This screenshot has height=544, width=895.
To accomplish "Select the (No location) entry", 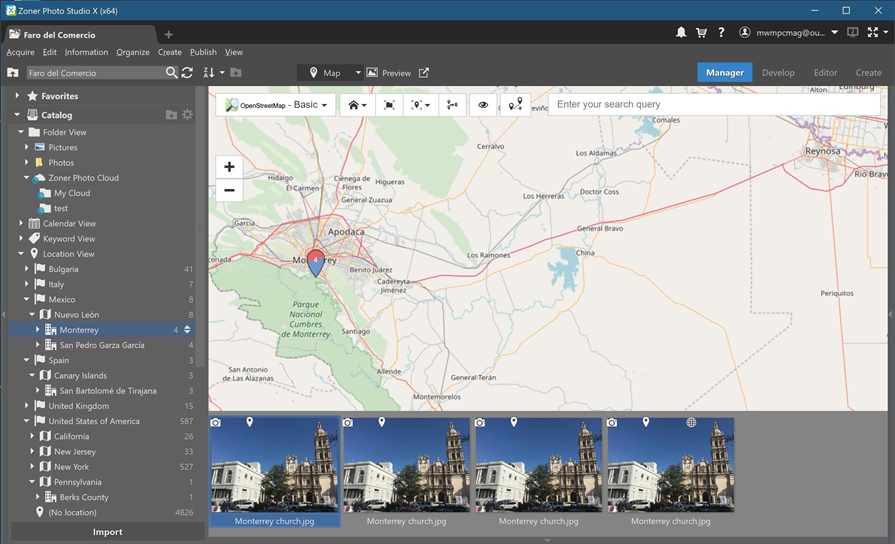I will point(72,513).
